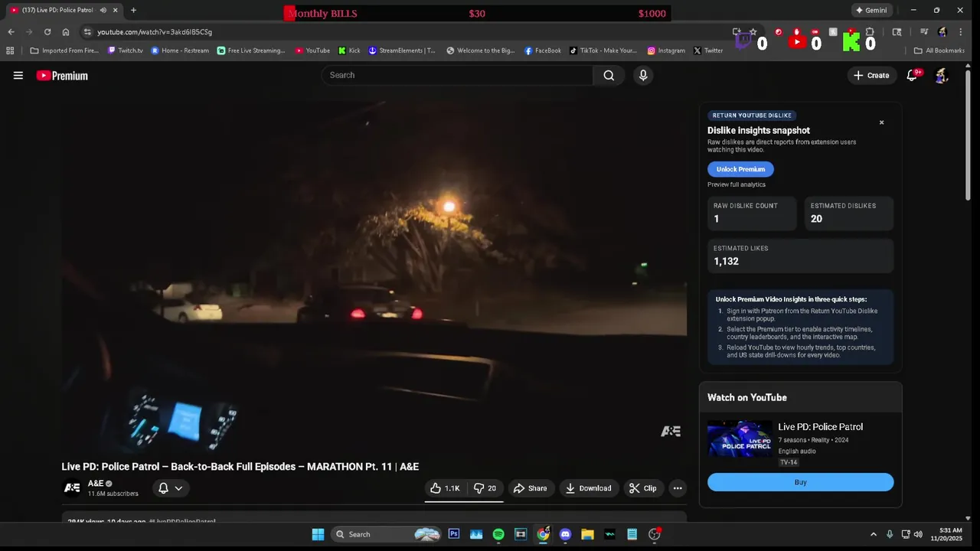Open Windows Start menu
This screenshot has width=980, height=551.
[x=318, y=534]
